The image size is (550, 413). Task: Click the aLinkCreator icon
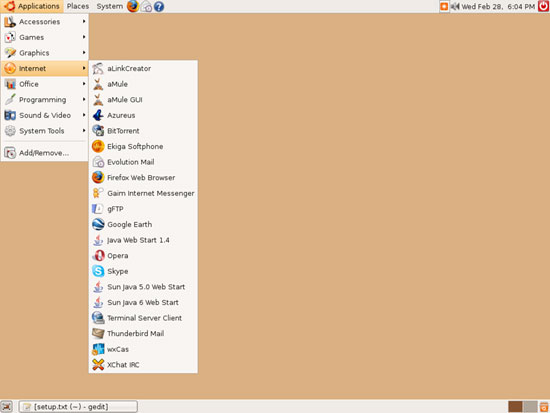coord(98,68)
